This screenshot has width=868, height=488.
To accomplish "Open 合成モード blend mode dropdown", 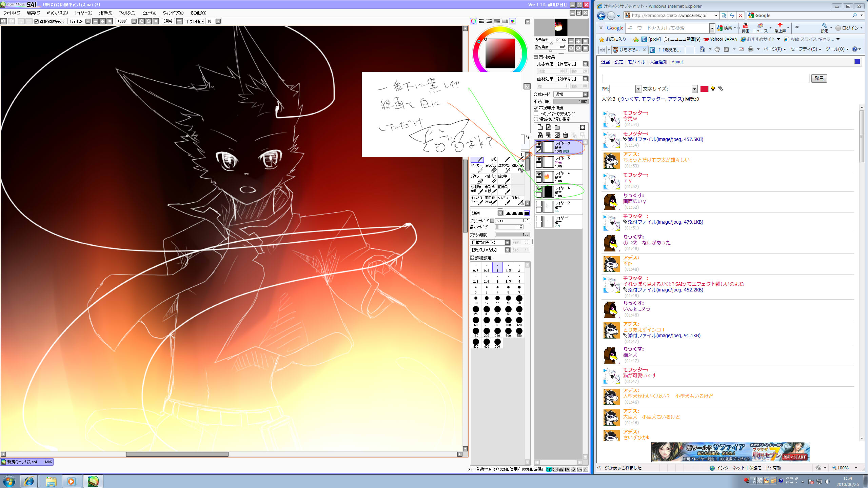I will pos(585,95).
